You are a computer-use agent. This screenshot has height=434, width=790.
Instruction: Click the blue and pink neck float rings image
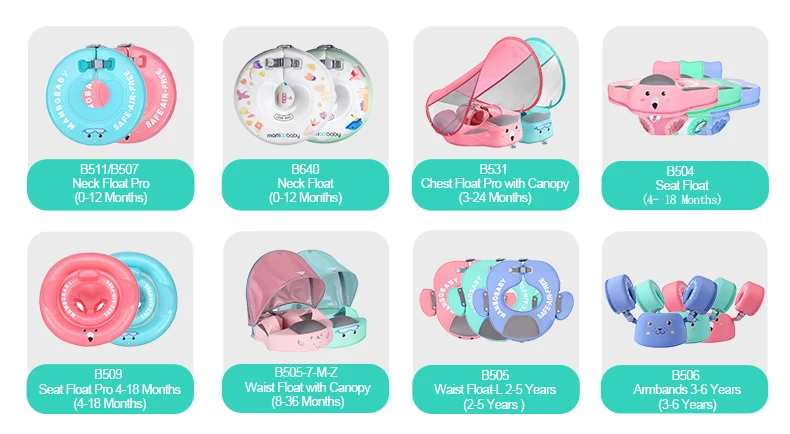[111, 94]
